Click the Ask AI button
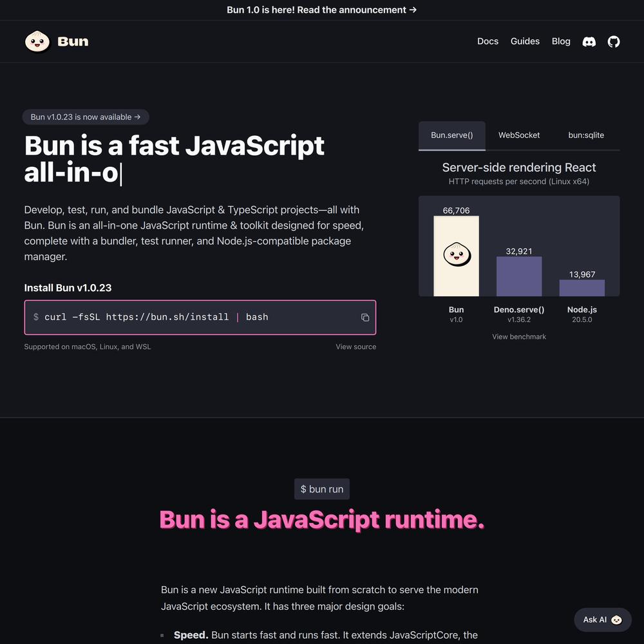This screenshot has height=644, width=644. [603, 620]
